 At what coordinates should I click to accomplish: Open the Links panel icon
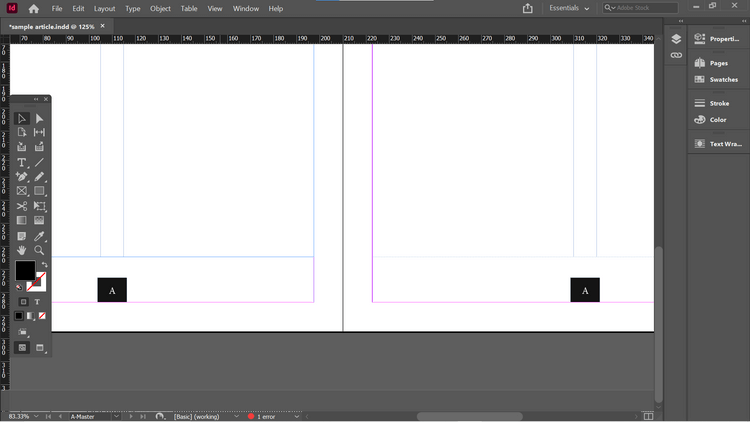click(x=676, y=56)
